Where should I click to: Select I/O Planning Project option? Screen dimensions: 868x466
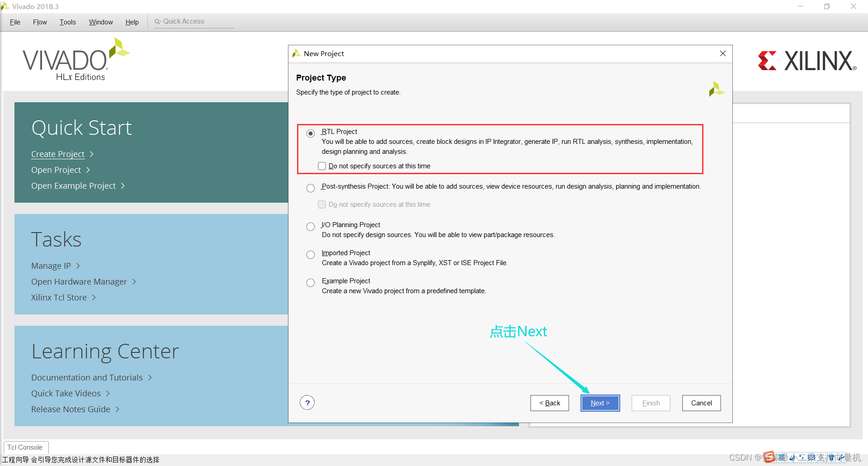click(x=311, y=227)
